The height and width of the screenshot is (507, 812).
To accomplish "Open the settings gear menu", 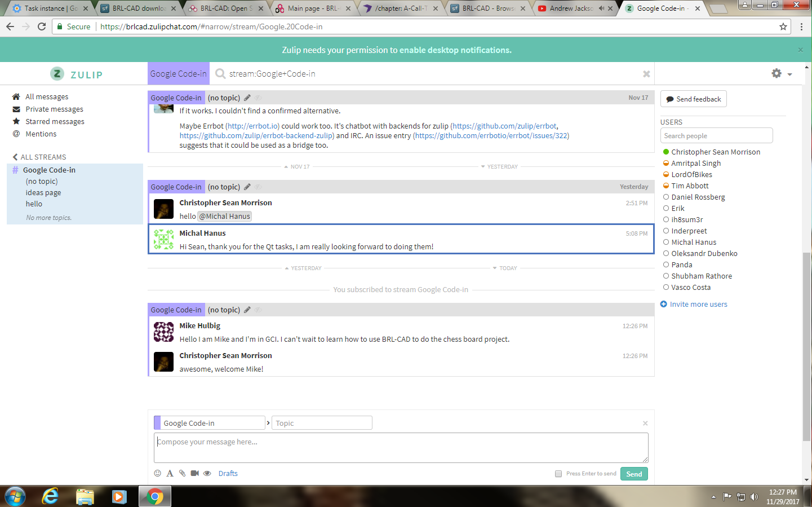I will 776,73.
